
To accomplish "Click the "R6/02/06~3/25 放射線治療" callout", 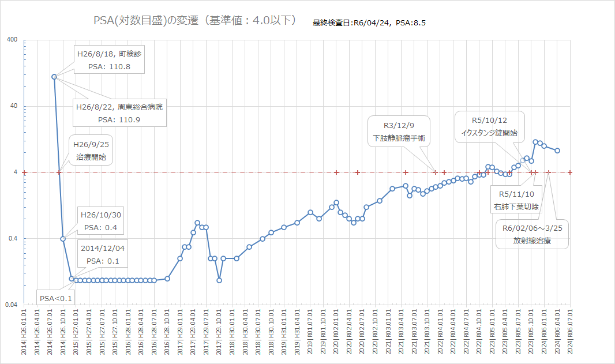I will click(x=532, y=234).
